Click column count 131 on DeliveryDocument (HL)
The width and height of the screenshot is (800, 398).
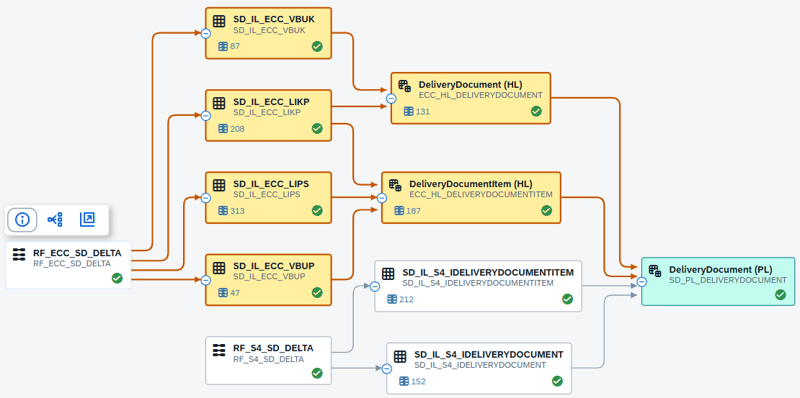click(423, 112)
